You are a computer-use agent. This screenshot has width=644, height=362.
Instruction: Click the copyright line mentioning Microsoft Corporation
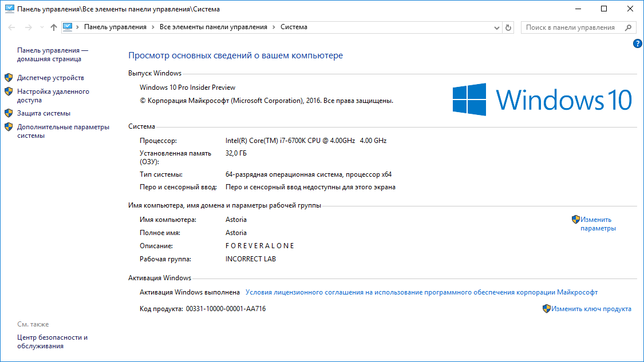pos(267,101)
